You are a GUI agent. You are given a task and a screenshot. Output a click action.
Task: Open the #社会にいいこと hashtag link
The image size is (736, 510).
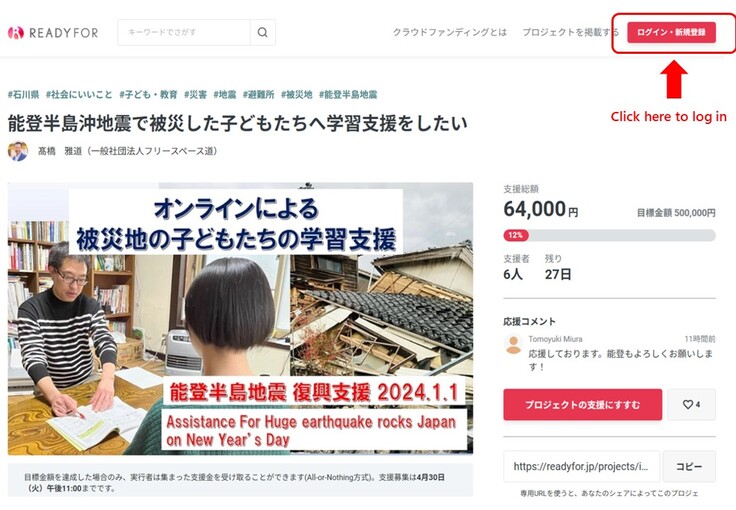click(x=79, y=94)
